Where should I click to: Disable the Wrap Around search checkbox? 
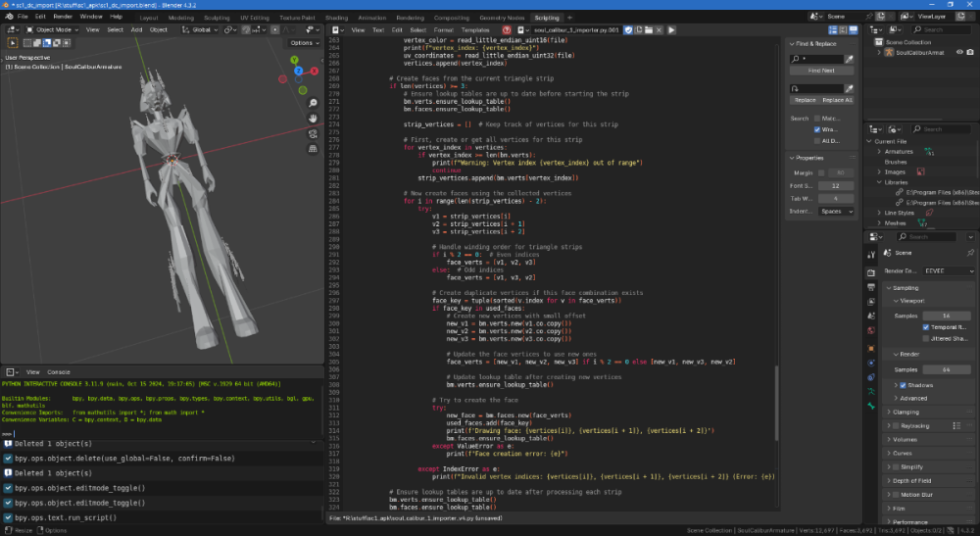pyautogui.click(x=818, y=129)
